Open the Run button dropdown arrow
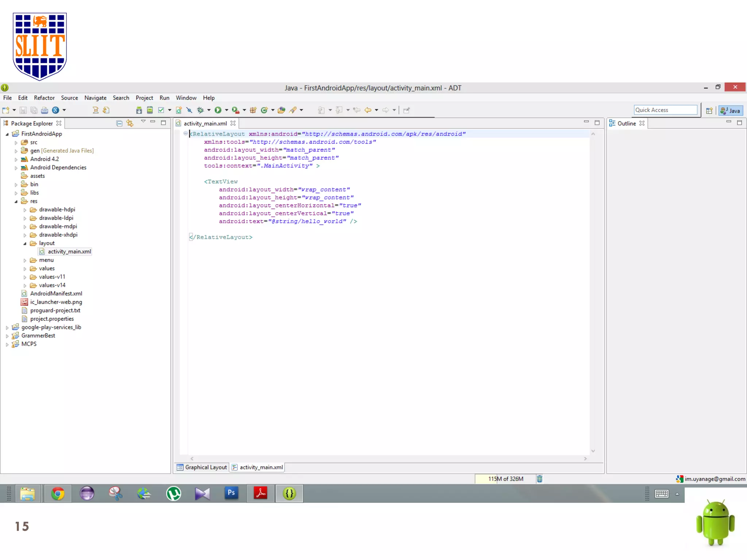This screenshot has width=747, height=560. click(x=227, y=110)
